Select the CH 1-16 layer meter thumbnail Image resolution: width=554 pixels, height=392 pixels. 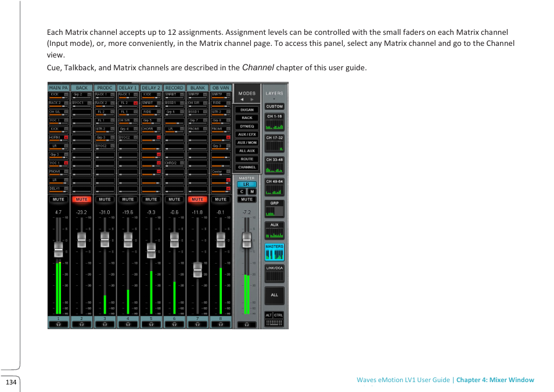tap(275, 123)
